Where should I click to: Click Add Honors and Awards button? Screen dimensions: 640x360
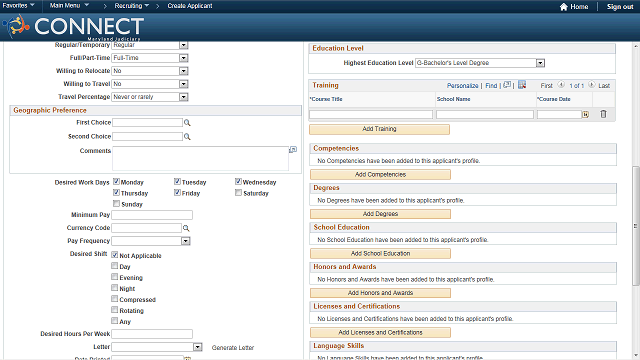[x=380, y=293]
